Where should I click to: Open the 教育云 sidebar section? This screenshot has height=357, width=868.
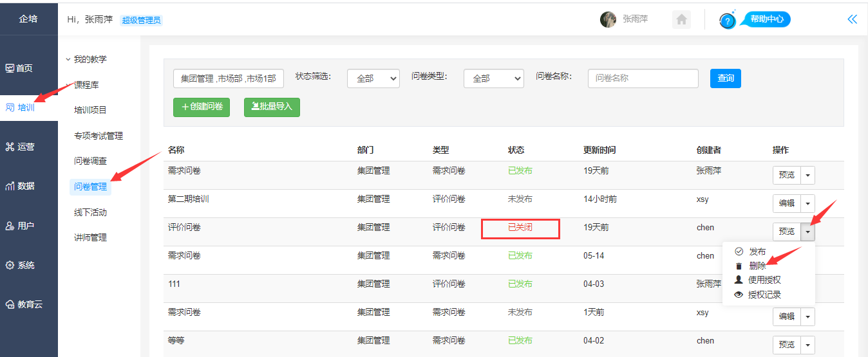coord(24,304)
